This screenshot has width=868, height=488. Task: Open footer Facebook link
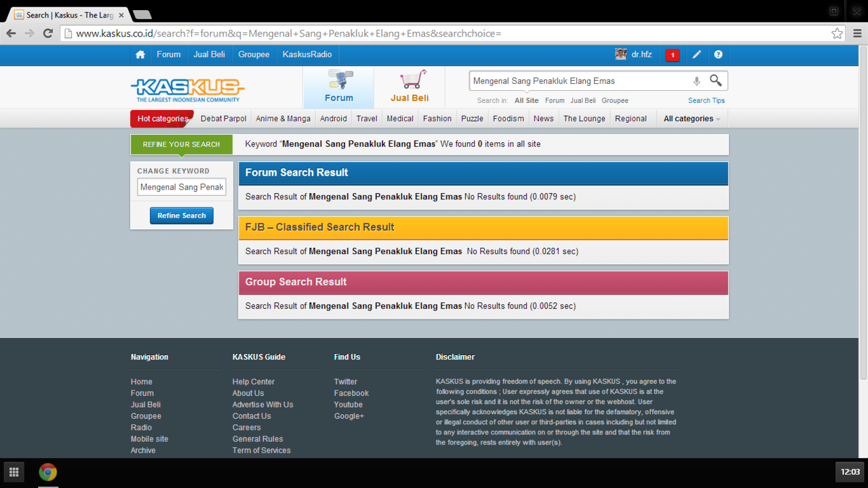click(351, 393)
